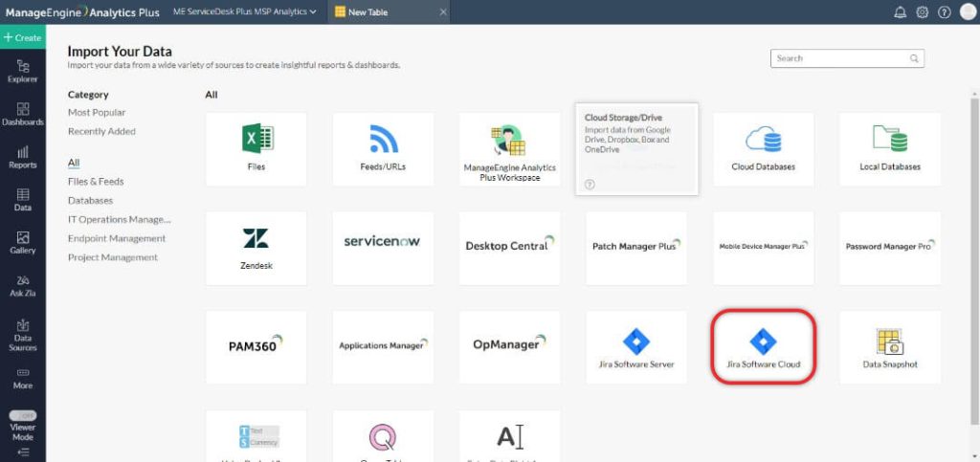980x462 pixels.
Task: Select the Enter Data Right Away tile
Action: point(509,436)
